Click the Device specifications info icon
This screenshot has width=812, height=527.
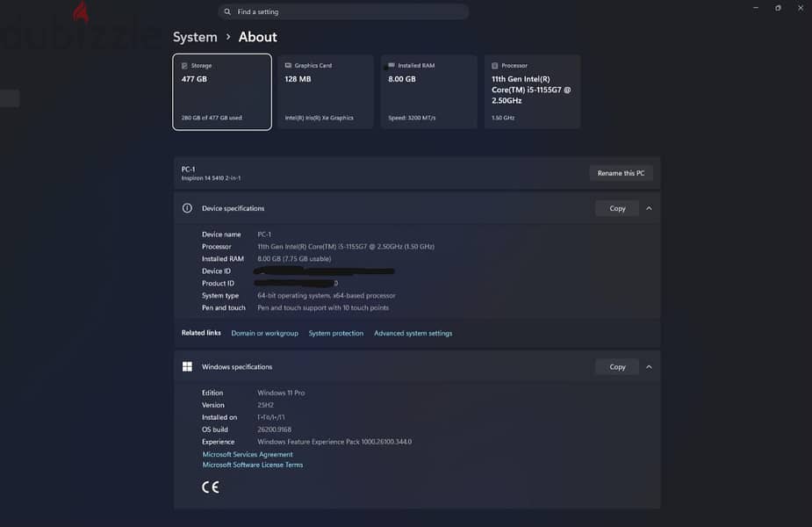point(187,208)
